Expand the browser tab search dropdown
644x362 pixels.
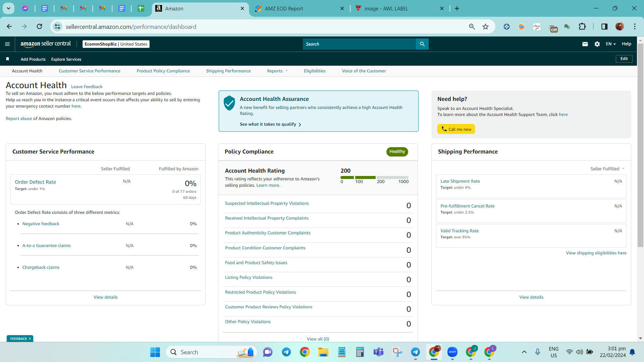point(8,8)
